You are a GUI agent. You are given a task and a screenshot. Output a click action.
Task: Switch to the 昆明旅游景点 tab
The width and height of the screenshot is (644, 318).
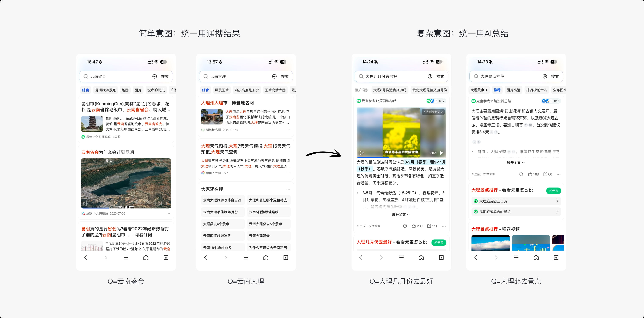[x=105, y=90]
